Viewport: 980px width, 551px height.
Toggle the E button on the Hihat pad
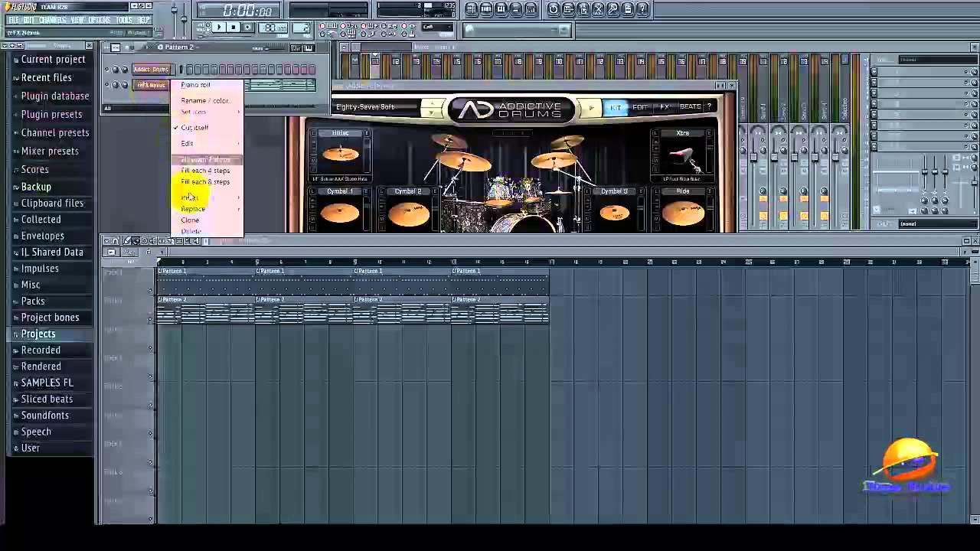coord(367,133)
